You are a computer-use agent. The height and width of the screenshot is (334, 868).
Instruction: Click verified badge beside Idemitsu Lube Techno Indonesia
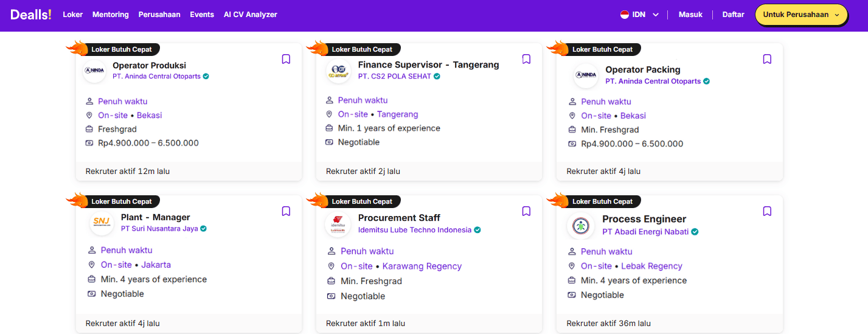(x=477, y=230)
